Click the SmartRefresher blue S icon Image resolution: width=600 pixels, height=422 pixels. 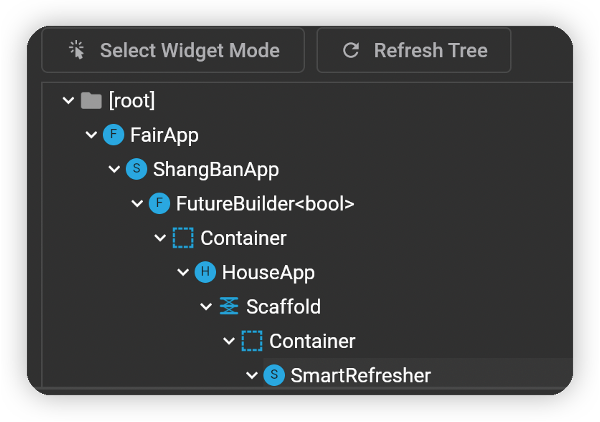point(274,375)
